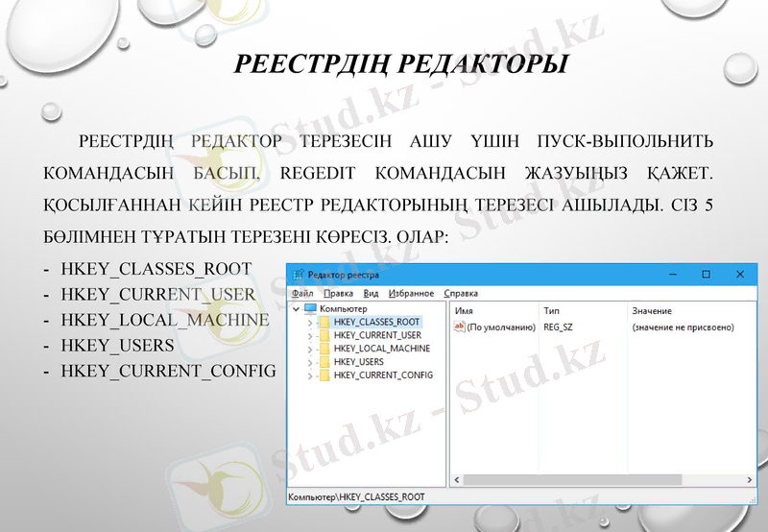Expand HKEY_USERS node arrow

[309, 362]
